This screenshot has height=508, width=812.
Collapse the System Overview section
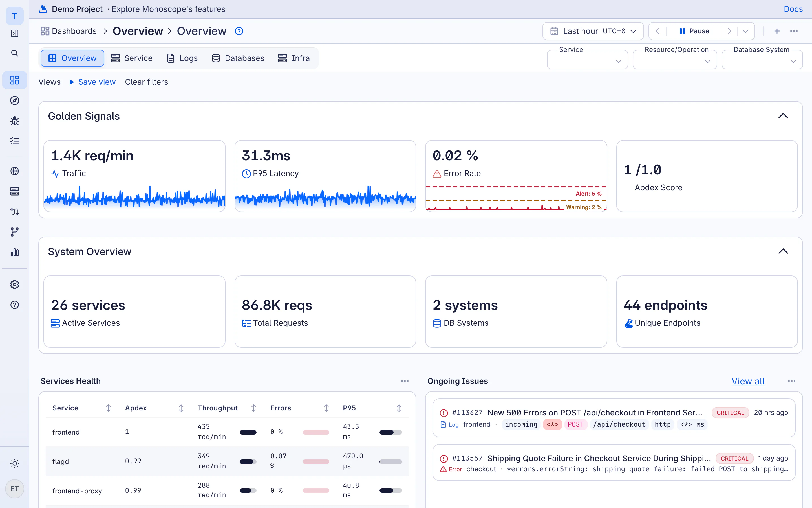click(783, 252)
